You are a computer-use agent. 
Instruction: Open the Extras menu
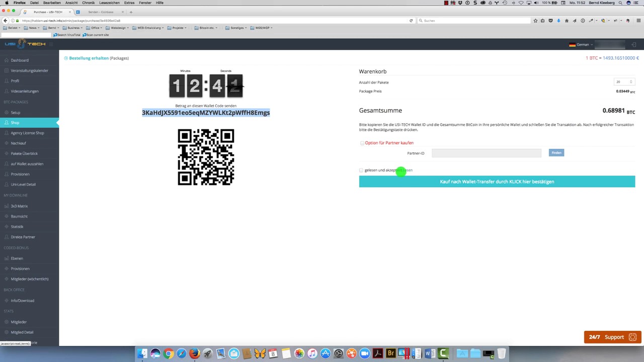(129, 3)
